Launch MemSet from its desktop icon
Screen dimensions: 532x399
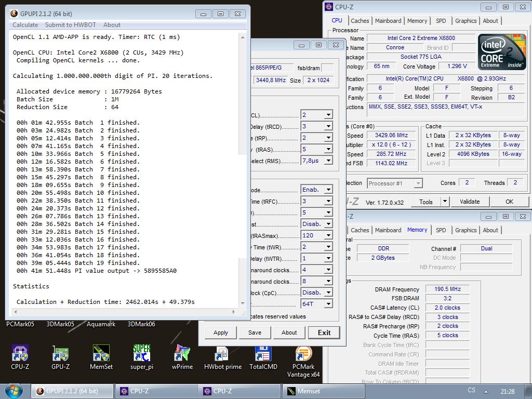coord(101,357)
